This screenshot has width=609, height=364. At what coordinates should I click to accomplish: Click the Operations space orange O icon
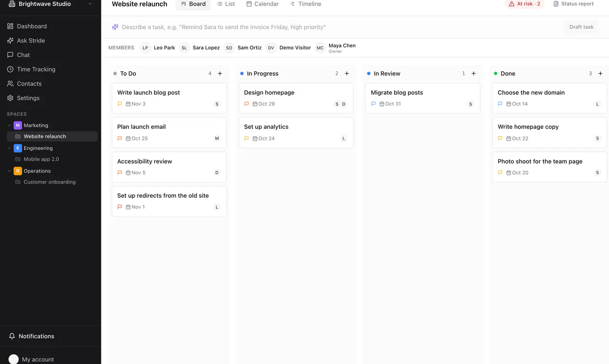18,171
